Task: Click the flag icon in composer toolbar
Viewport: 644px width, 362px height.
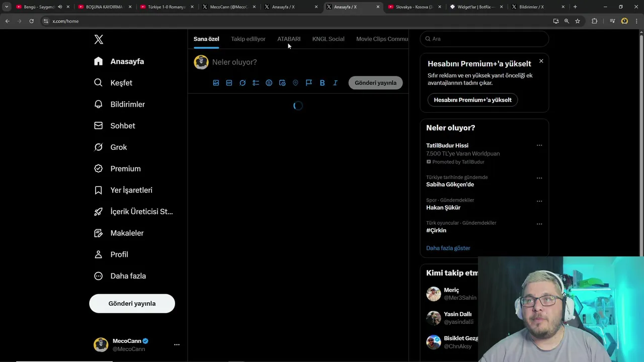Action: tap(309, 83)
